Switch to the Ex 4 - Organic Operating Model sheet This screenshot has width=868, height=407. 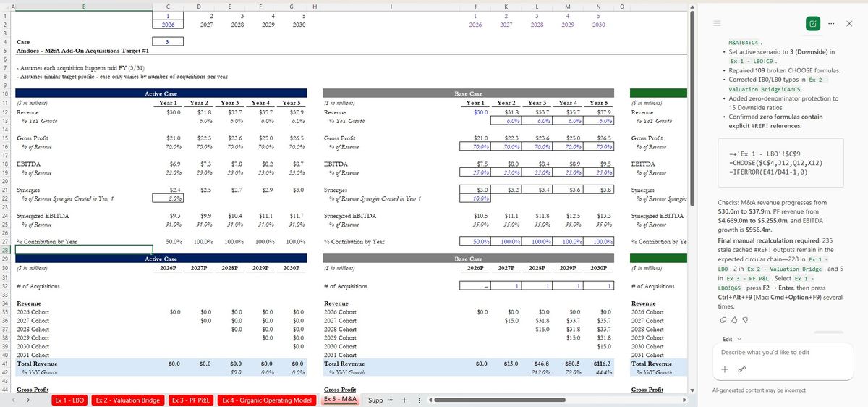267,400
